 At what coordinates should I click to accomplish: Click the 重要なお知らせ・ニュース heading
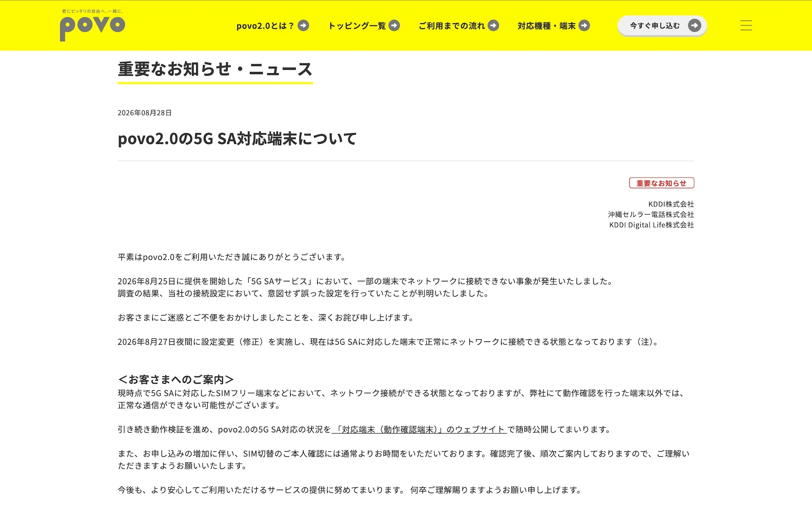pyautogui.click(x=215, y=69)
